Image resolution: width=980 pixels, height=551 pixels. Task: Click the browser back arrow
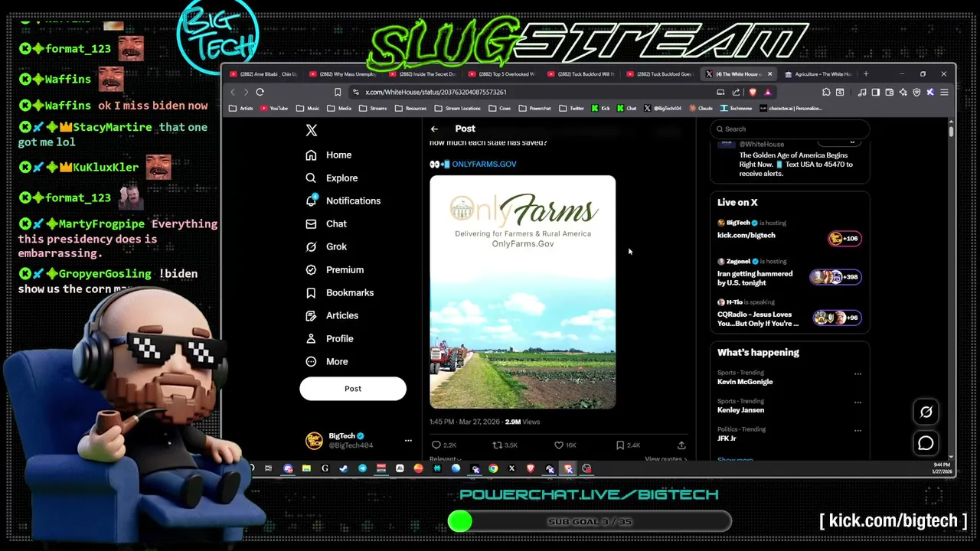point(233,93)
